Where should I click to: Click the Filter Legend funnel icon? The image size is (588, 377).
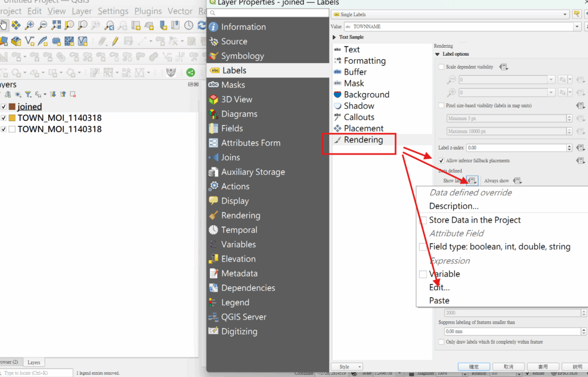pos(28,94)
